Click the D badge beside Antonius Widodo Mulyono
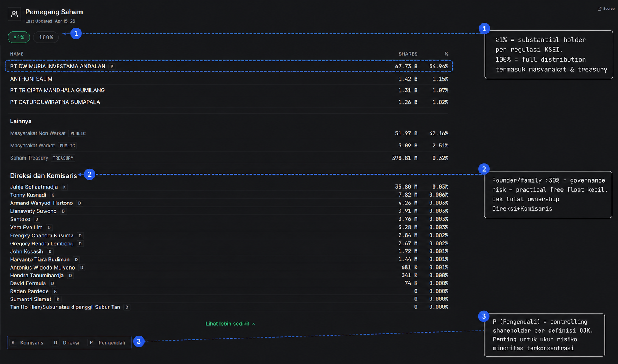 81,268
